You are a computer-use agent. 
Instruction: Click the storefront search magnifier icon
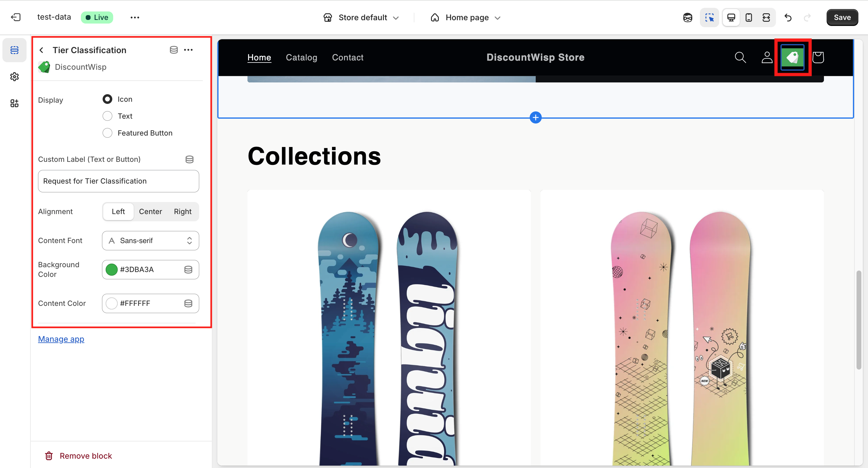click(740, 57)
